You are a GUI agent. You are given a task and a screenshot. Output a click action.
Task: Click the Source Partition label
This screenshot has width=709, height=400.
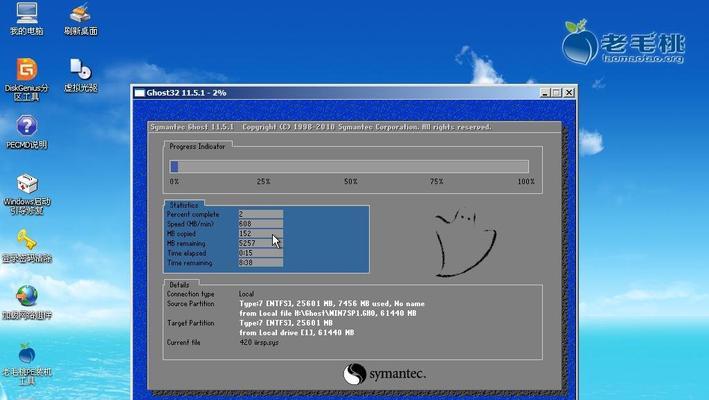pyautogui.click(x=190, y=304)
